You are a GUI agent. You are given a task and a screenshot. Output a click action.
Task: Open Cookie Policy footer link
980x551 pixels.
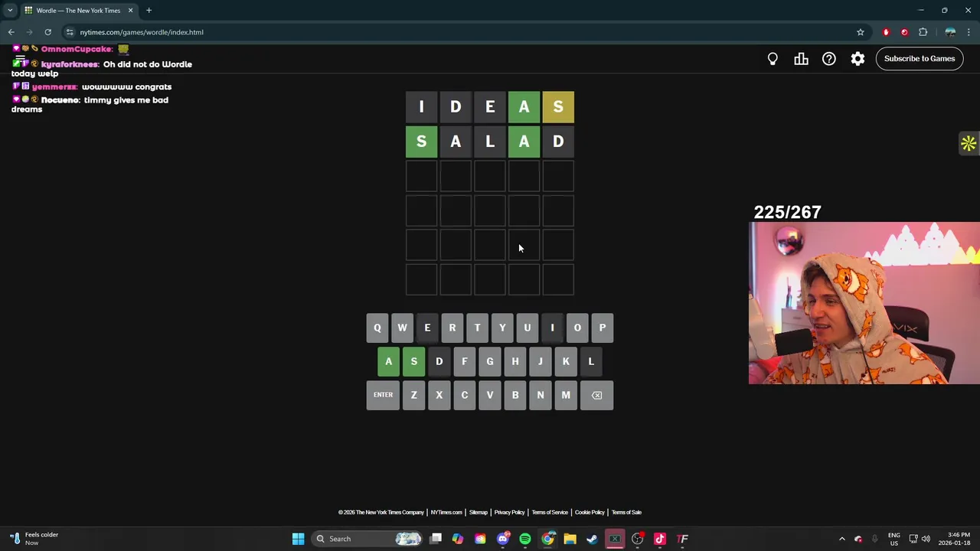coord(590,512)
